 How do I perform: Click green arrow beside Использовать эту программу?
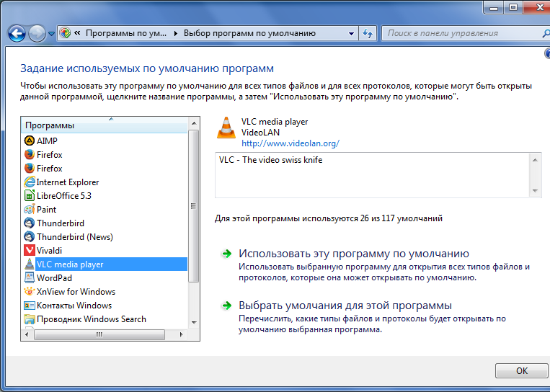point(227,254)
